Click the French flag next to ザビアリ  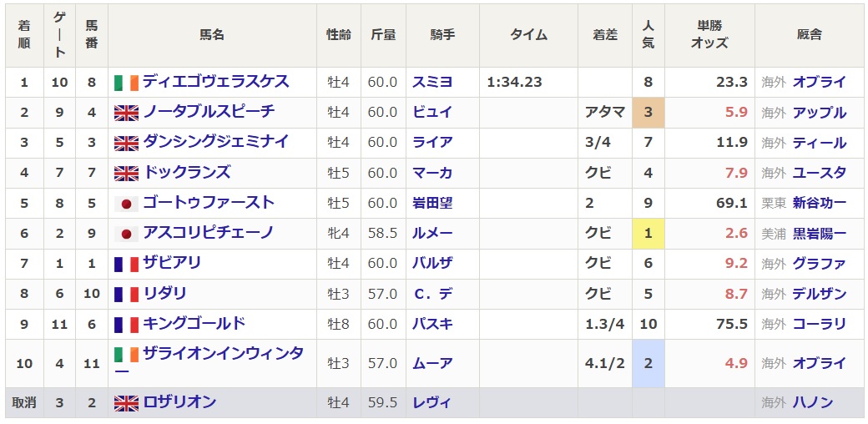(126, 264)
